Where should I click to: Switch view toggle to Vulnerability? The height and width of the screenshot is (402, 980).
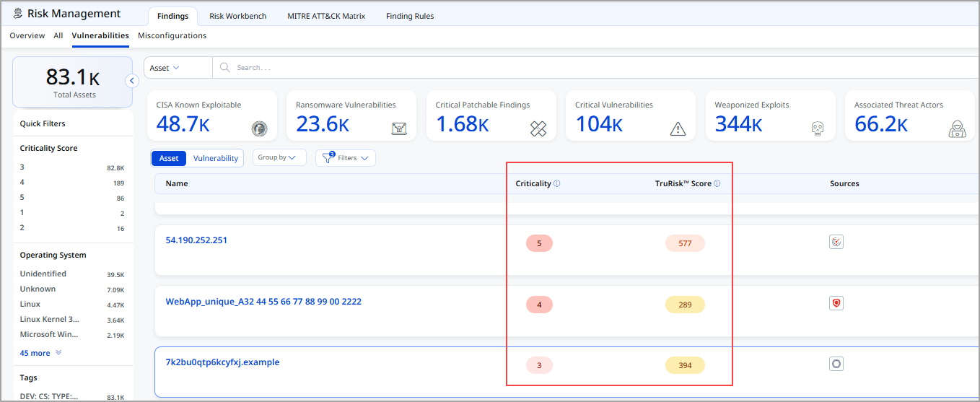coord(215,158)
